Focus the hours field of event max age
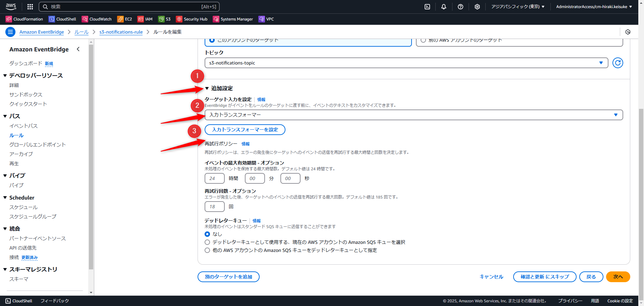The height and width of the screenshot is (306, 644). (215, 178)
